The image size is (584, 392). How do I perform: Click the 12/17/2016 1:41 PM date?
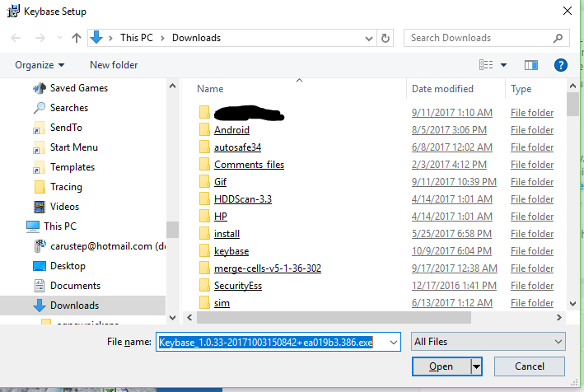point(454,285)
